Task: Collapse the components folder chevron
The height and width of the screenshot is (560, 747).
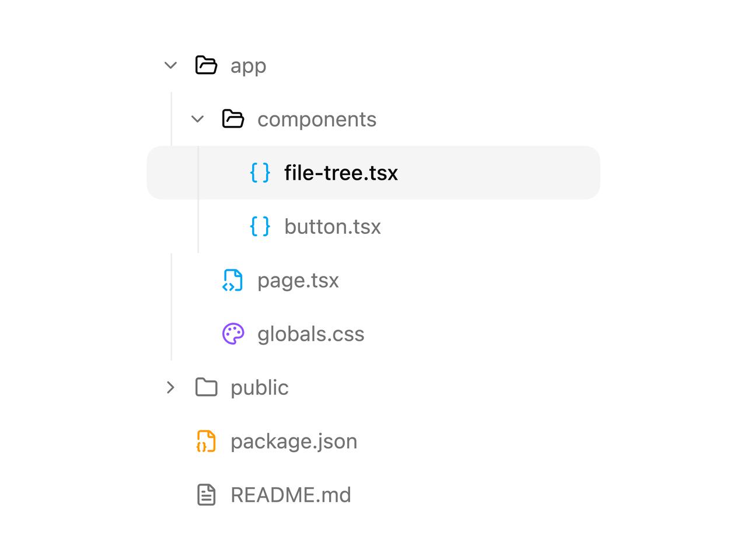Action: 197,119
